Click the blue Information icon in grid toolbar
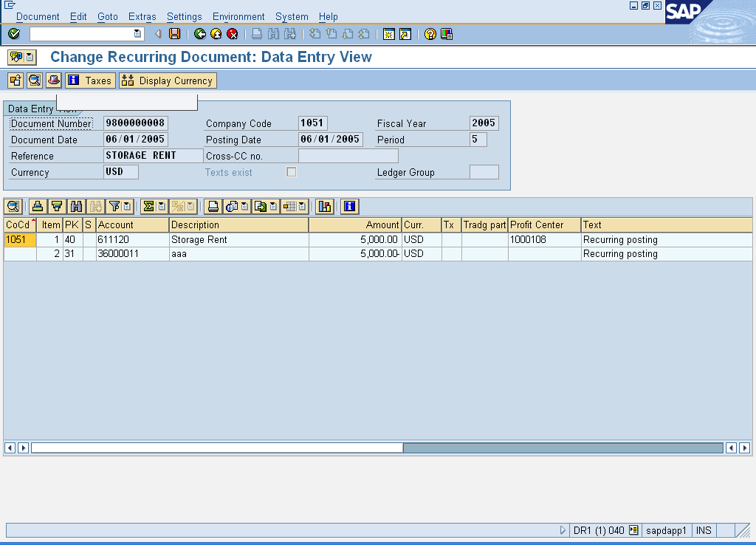 [349, 207]
